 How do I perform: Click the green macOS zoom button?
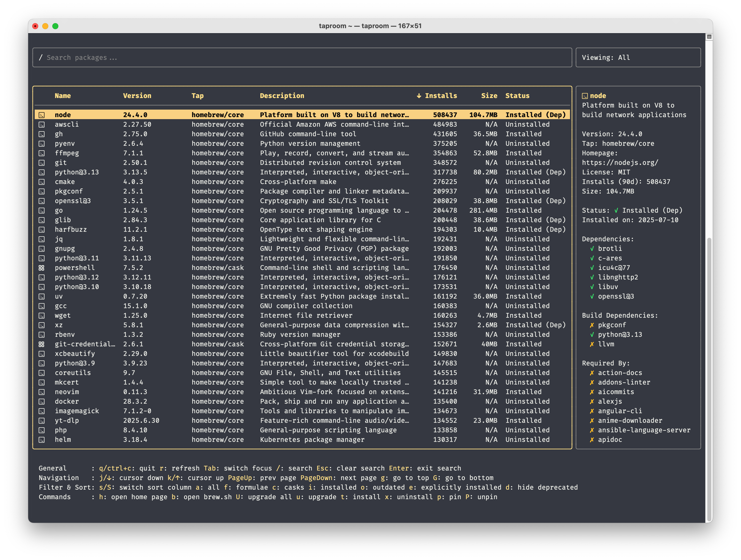click(55, 26)
